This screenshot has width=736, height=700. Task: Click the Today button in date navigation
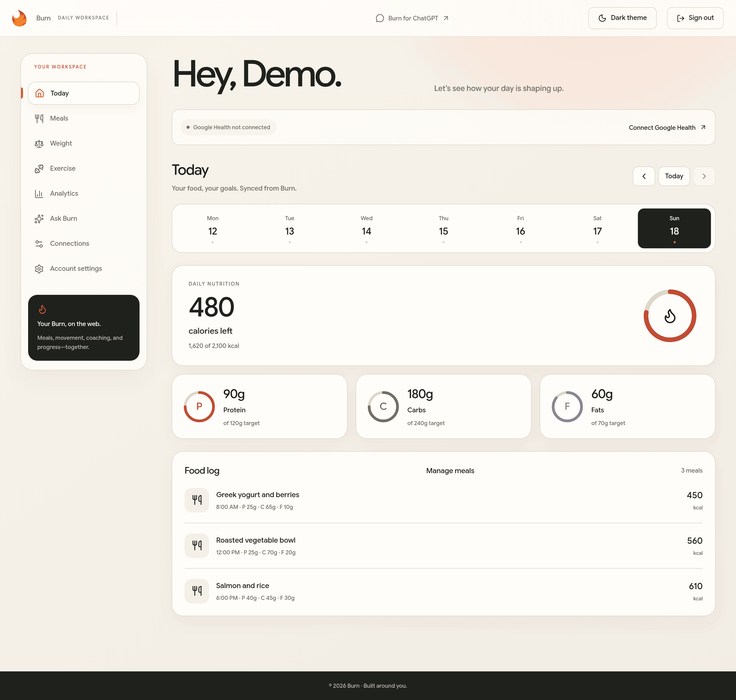[674, 176]
